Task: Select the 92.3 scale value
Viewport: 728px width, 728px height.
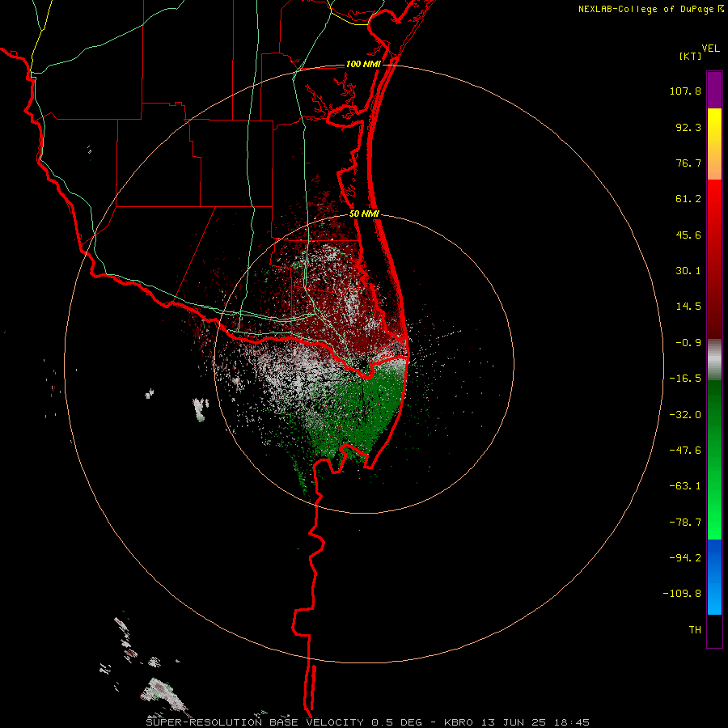Action: tap(688, 127)
